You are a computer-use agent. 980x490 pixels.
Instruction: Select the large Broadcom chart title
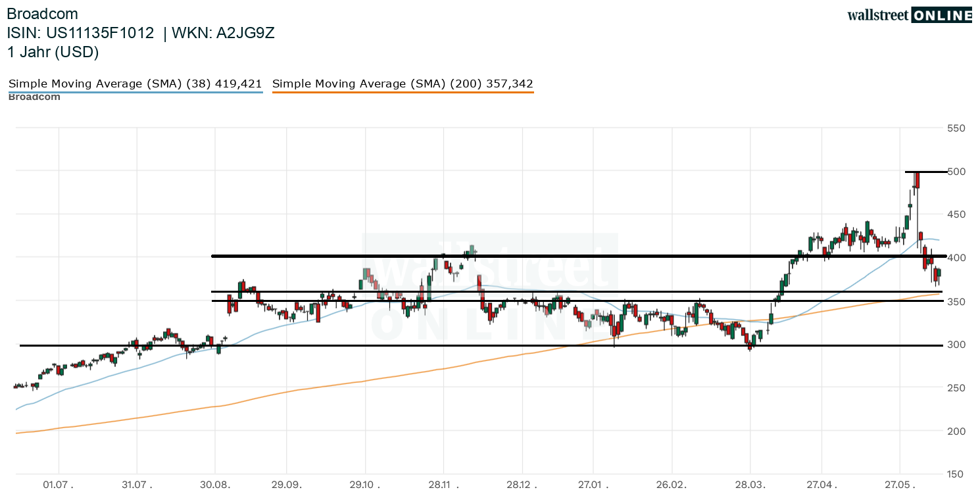click(x=42, y=14)
